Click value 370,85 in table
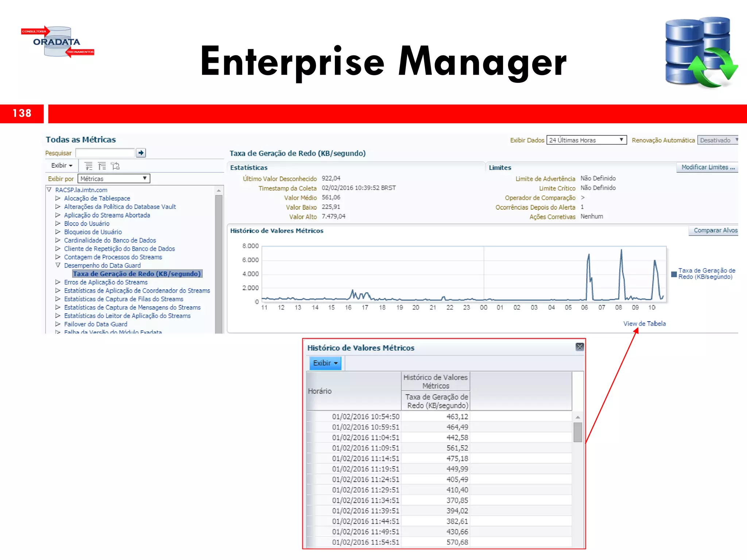Image resolution: width=747 pixels, height=560 pixels. coord(457,500)
